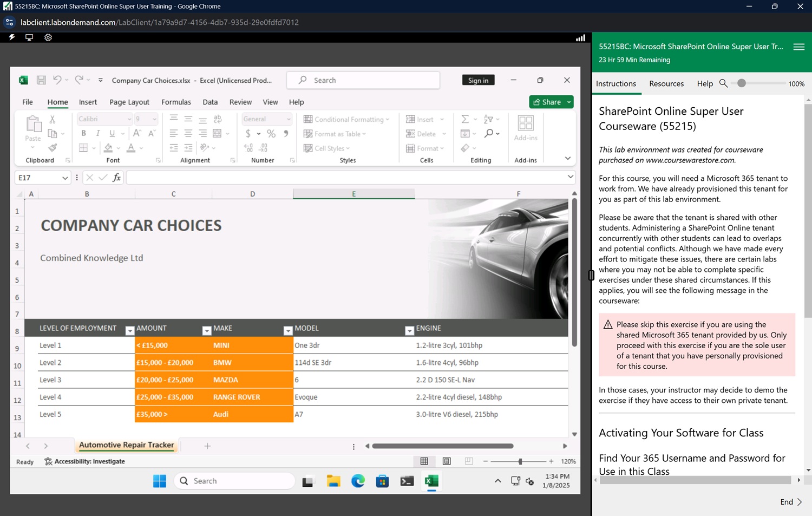Click the New Sheet plus button
812x516 pixels.
(x=207, y=446)
